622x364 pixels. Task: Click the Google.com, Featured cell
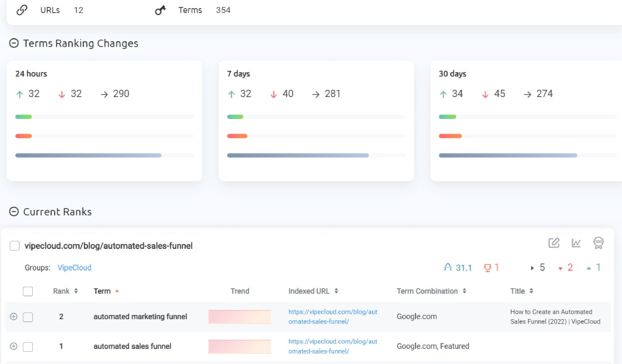pyautogui.click(x=432, y=346)
